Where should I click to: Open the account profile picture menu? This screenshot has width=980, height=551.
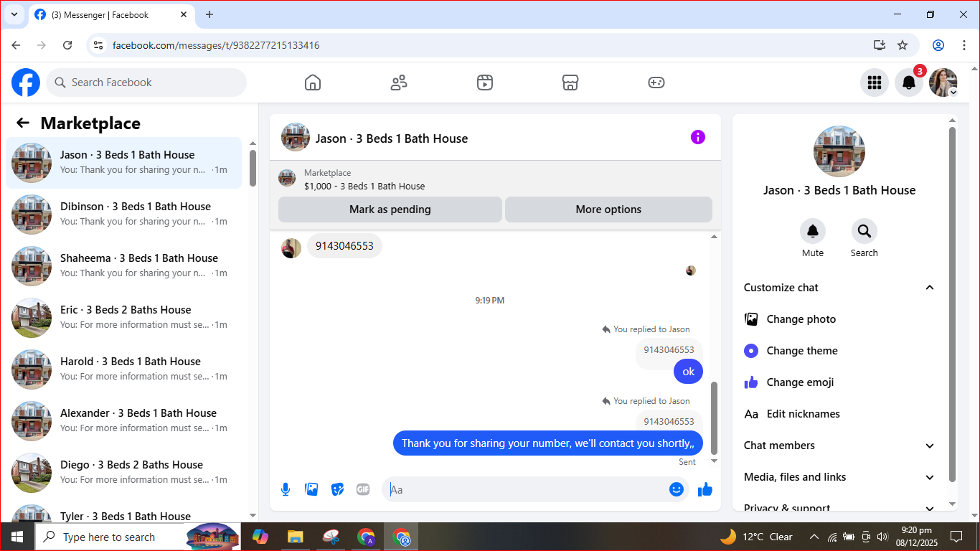pyautogui.click(x=943, y=83)
